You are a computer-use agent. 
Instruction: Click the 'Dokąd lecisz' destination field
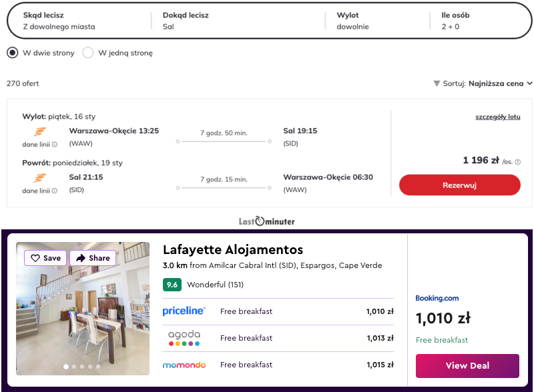[x=240, y=21]
